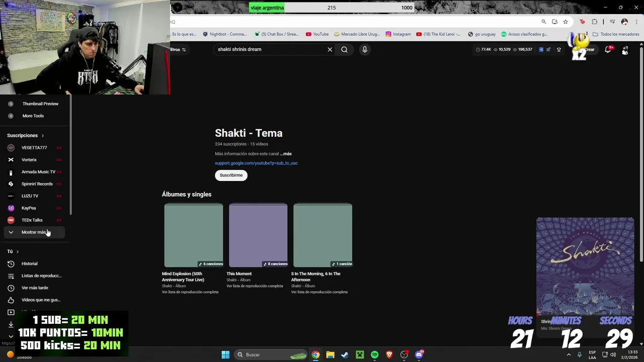This screenshot has width=644, height=362.
Task: Click the YouTube search input field
Action: 271,49
